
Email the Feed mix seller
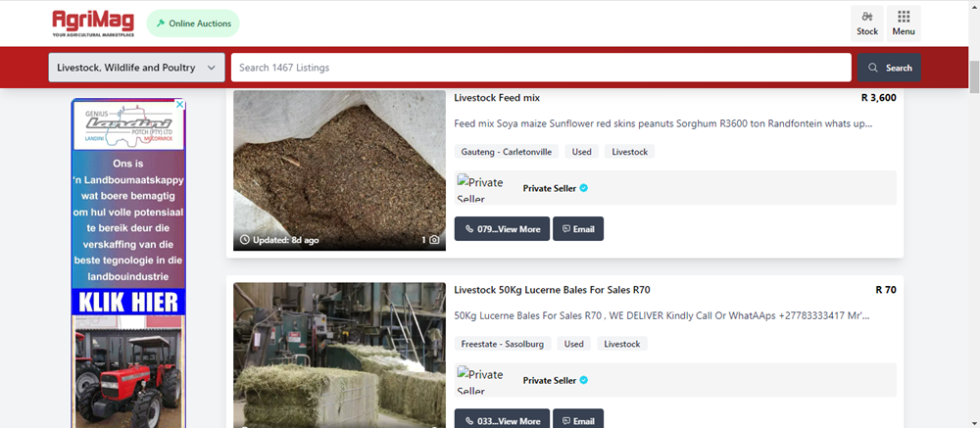(x=578, y=228)
